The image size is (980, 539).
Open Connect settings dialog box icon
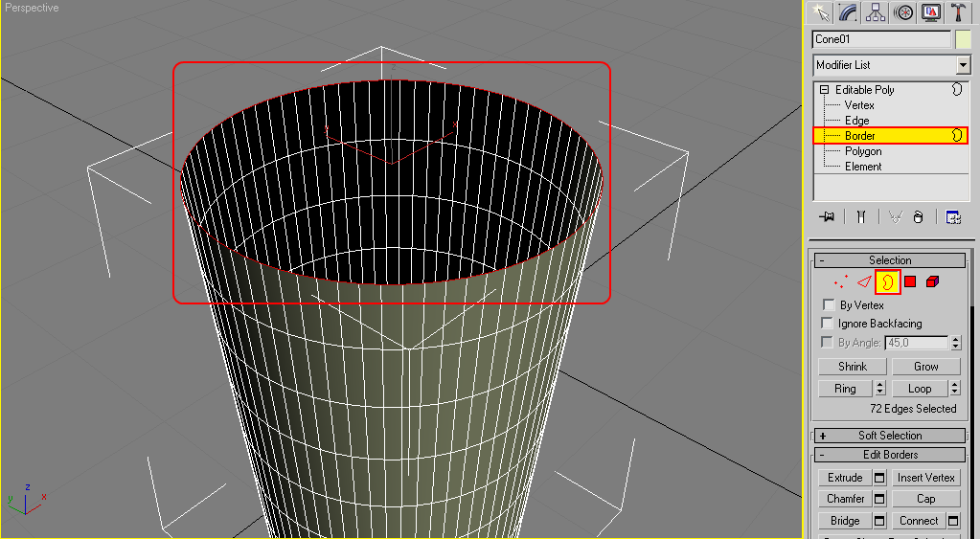point(953,521)
